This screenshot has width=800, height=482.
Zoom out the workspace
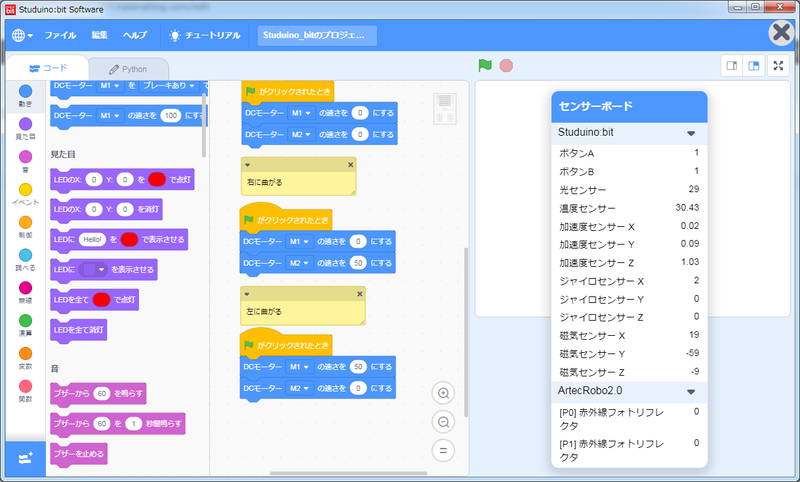(443, 422)
